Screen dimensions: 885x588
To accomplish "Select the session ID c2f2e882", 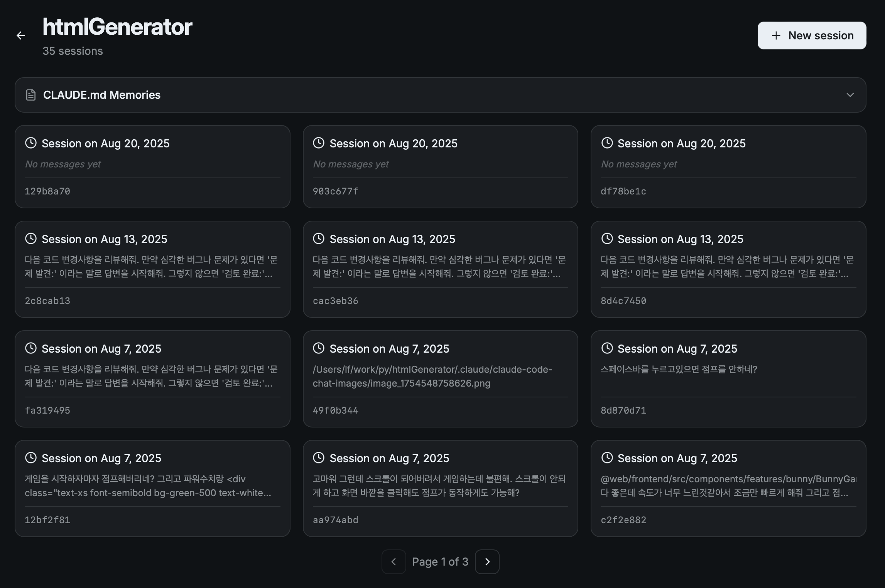I will (x=623, y=520).
